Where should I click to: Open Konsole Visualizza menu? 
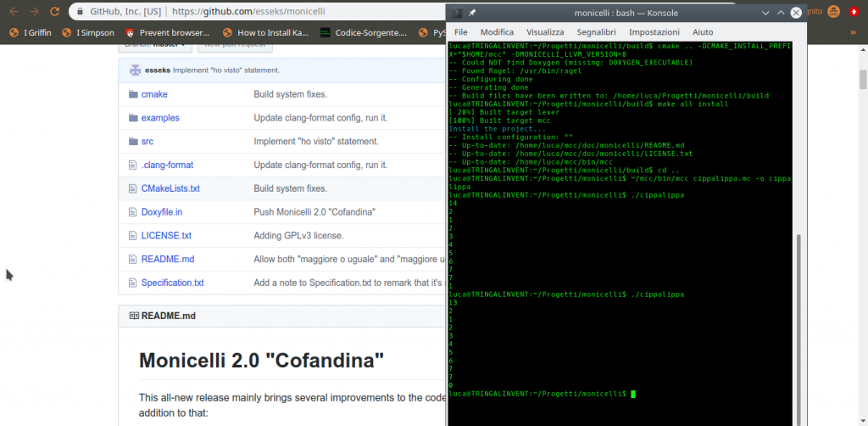545,32
